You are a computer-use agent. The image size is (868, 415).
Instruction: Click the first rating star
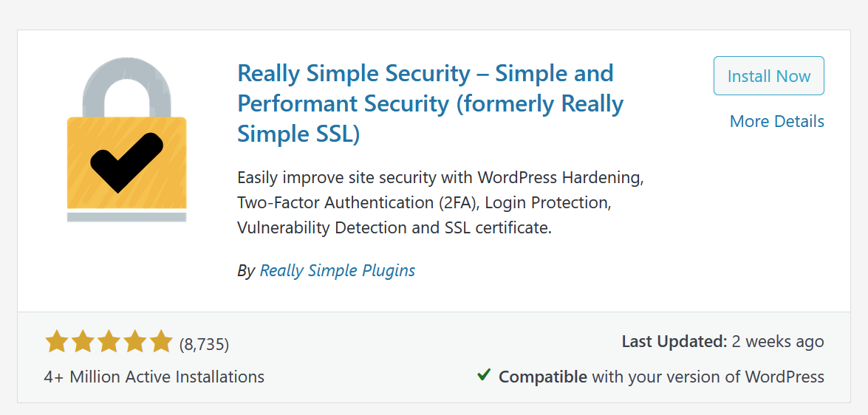[56, 342]
